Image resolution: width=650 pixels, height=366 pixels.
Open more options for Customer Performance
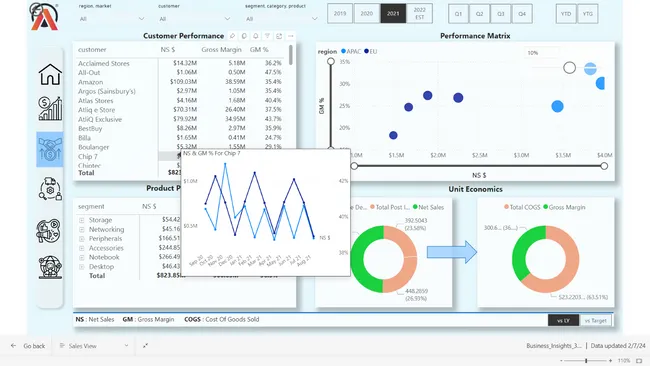(x=291, y=36)
